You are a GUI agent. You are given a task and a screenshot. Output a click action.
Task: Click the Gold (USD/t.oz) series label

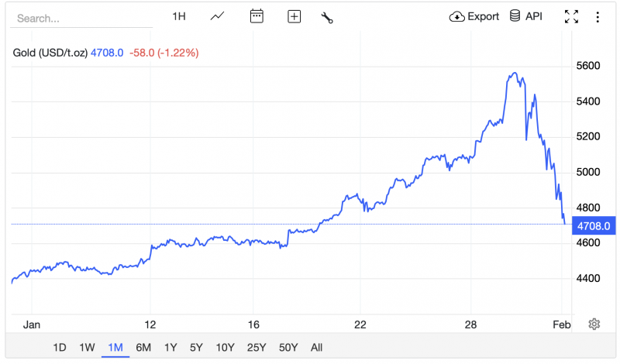[x=50, y=53]
